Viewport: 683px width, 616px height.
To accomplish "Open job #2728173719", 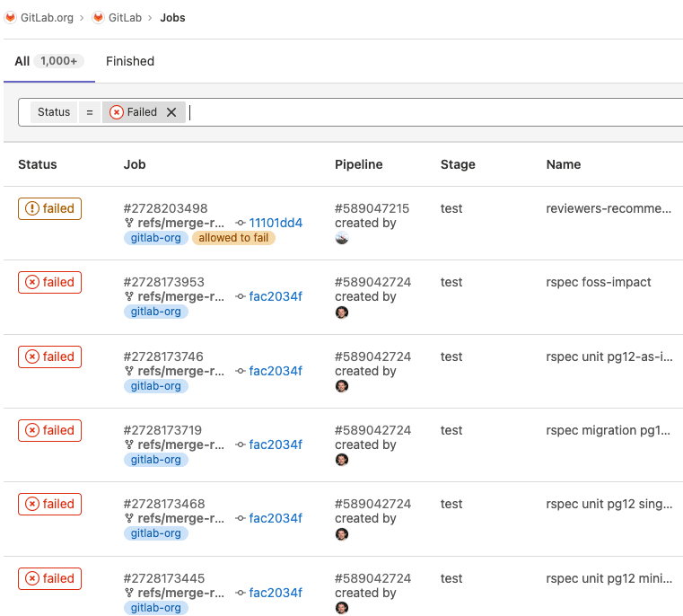I will click(163, 430).
